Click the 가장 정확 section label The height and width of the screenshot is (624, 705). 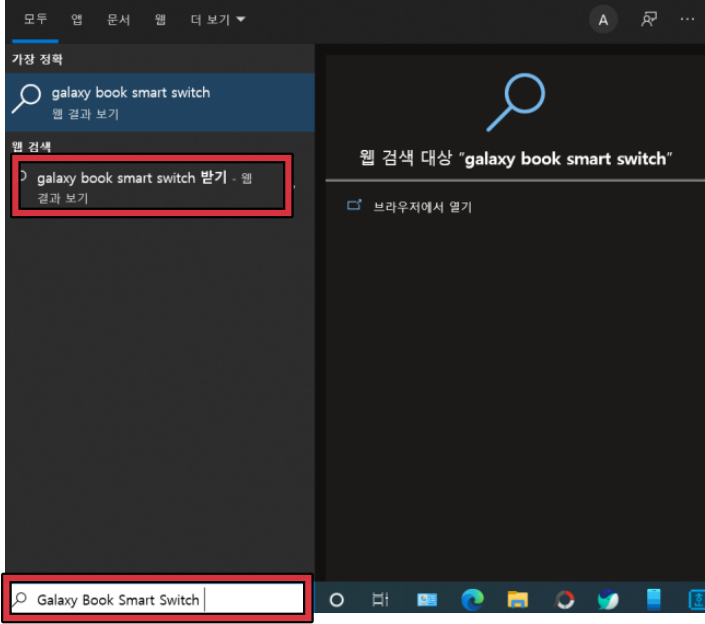point(37,59)
